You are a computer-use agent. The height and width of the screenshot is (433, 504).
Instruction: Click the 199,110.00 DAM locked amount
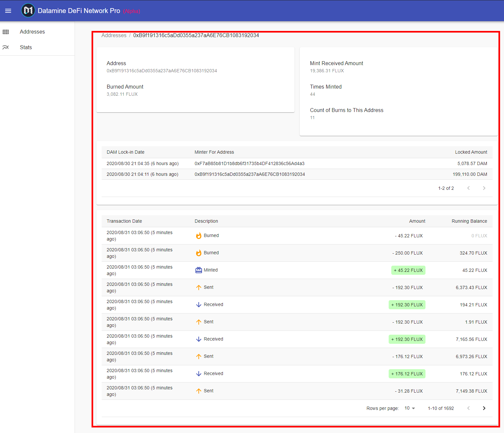pos(470,174)
